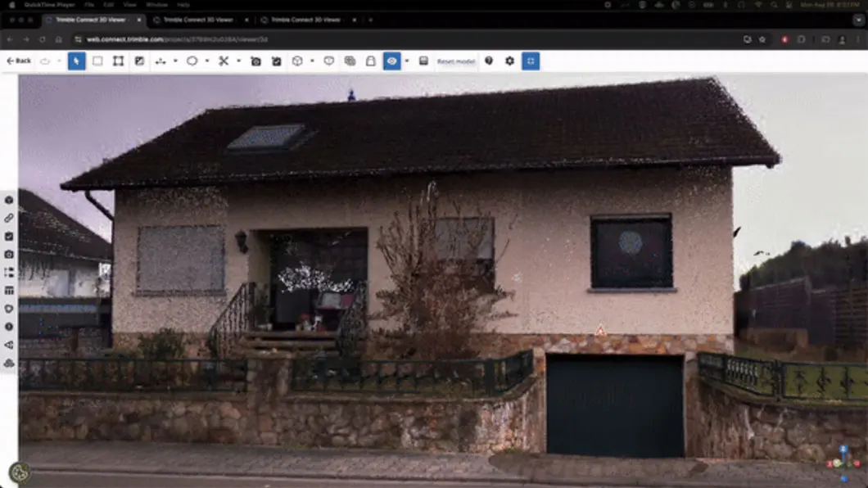Expand the dropdown arrow beside the eye icon
Viewport: 868px width, 488px height.
pos(407,61)
